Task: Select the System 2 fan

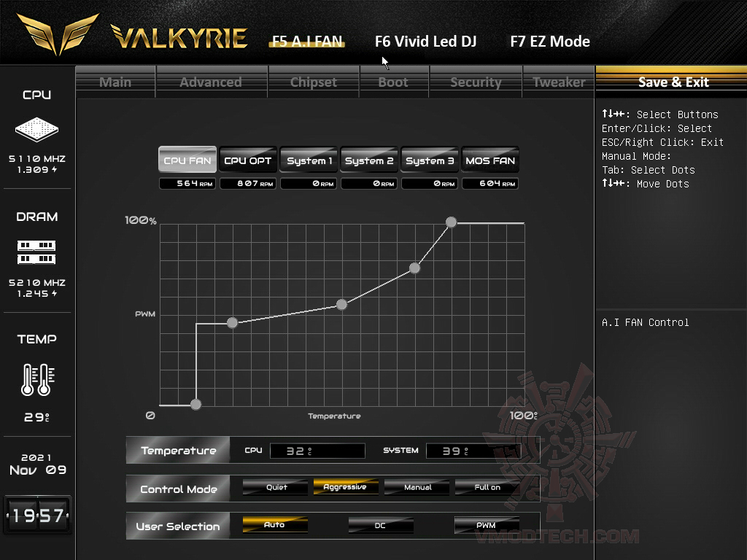Action: pos(369,160)
